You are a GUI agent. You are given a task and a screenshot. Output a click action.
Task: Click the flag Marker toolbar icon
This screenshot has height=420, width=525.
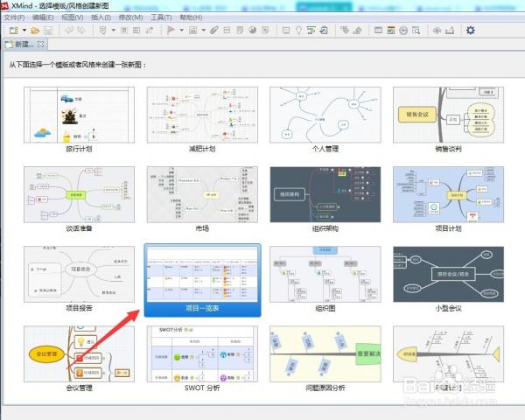coord(171,31)
